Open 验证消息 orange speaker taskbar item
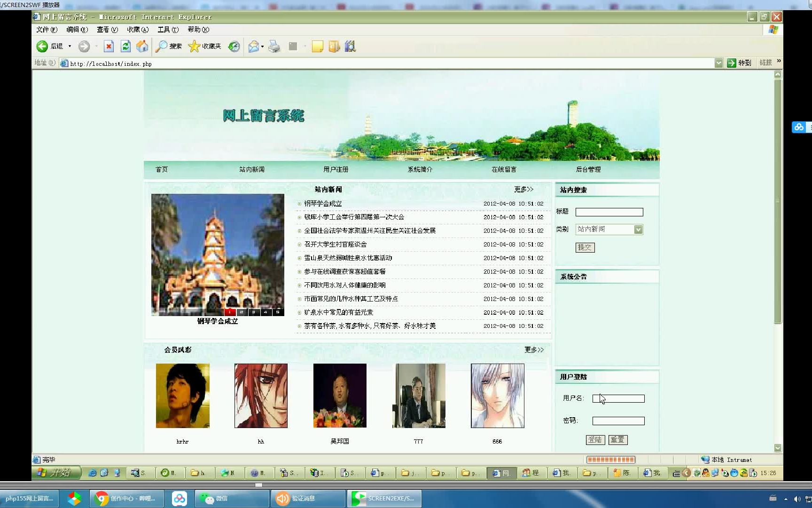 click(x=308, y=498)
